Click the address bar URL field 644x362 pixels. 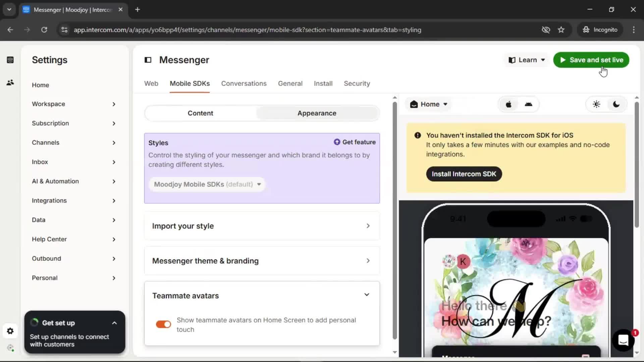pos(248,30)
